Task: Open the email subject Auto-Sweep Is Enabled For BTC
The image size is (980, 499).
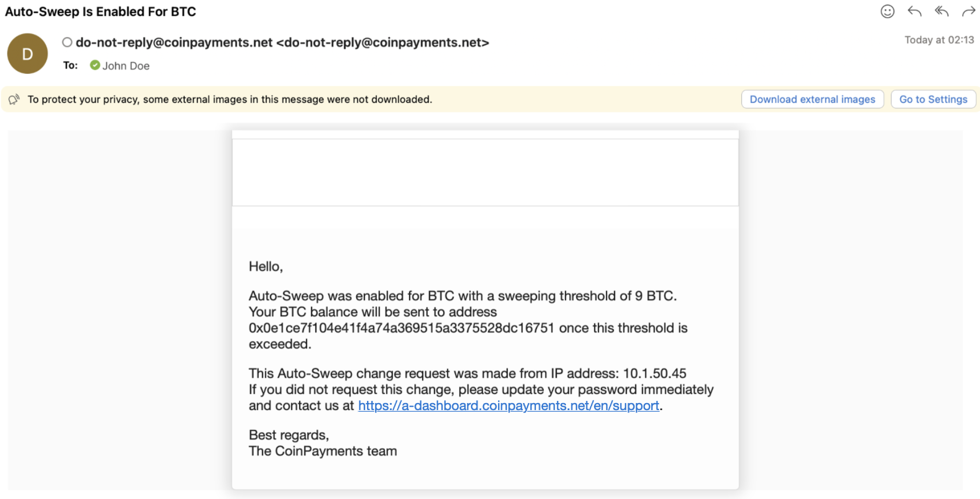Action: (100, 11)
